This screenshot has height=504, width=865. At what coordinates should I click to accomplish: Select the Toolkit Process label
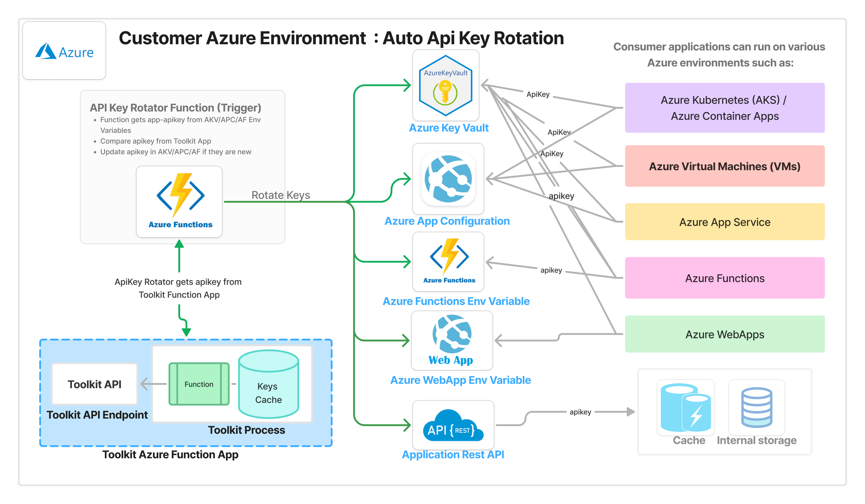[246, 430]
